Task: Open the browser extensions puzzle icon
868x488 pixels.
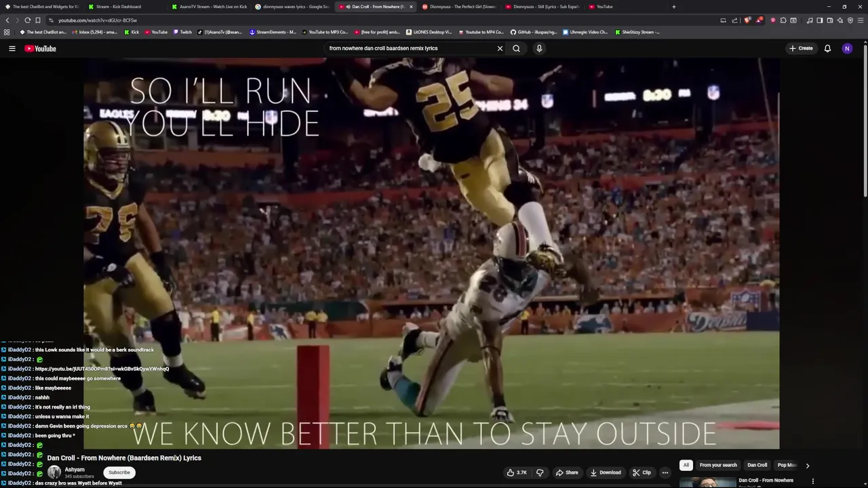Action: 783,20
